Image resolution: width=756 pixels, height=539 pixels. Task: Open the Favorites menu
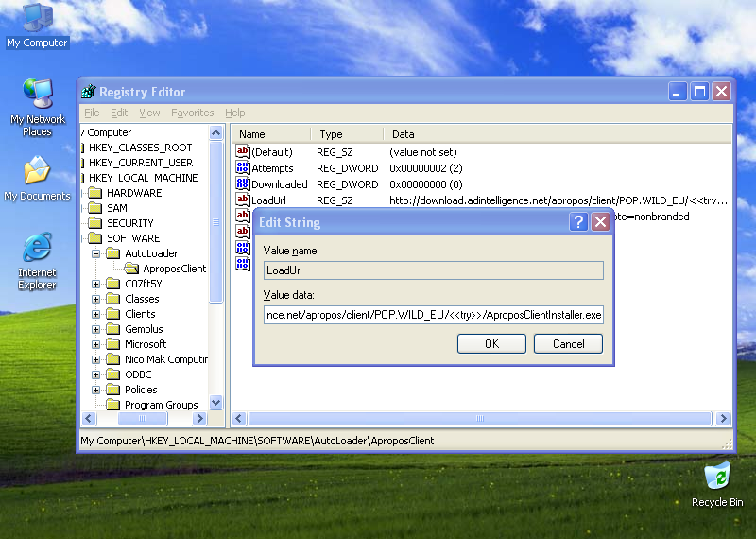193,113
